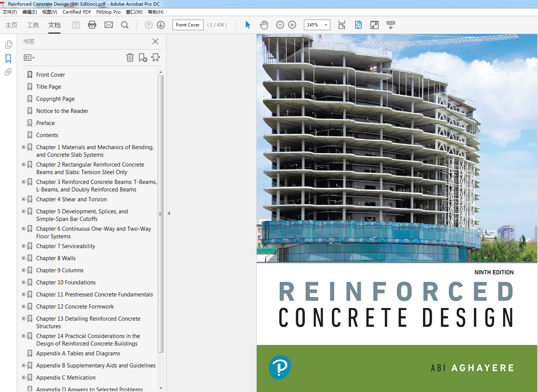This screenshot has width=538, height=392.
Task: Zoom in with plus icon
Action: [292, 25]
